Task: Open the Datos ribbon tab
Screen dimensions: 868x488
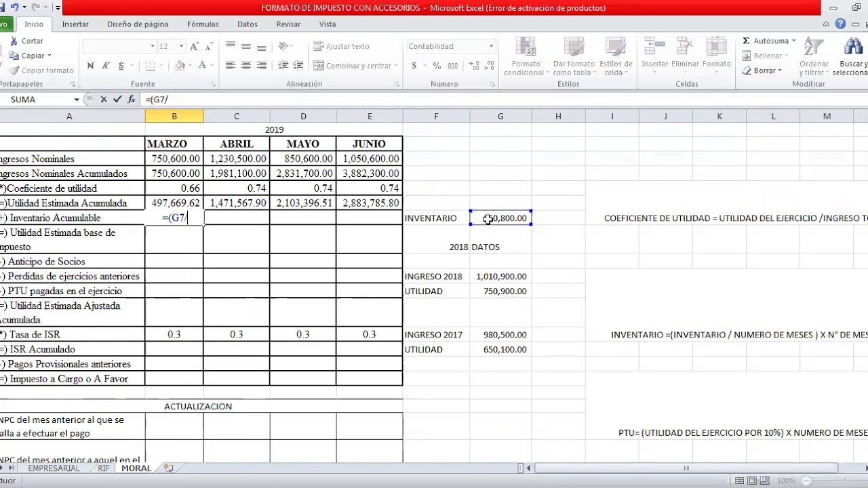Action: coord(248,24)
